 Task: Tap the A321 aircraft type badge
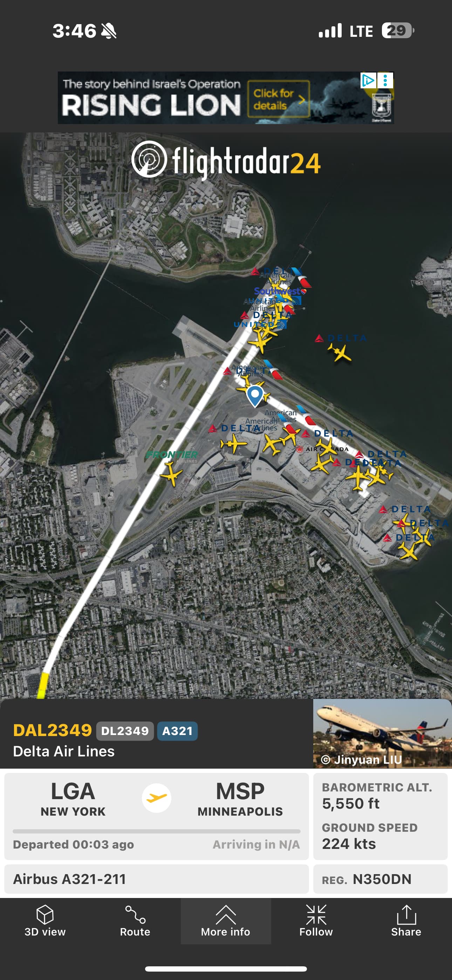177,731
